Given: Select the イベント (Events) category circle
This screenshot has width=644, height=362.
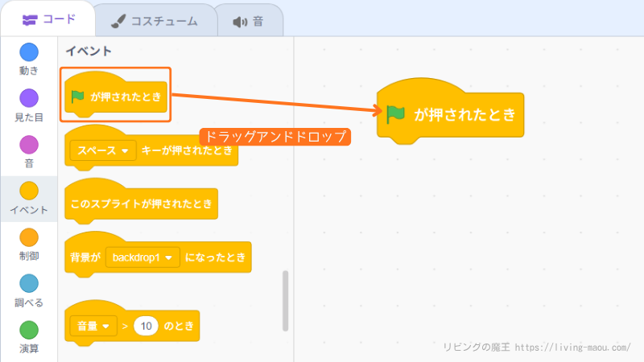Looking at the screenshot, I should coord(29,191).
